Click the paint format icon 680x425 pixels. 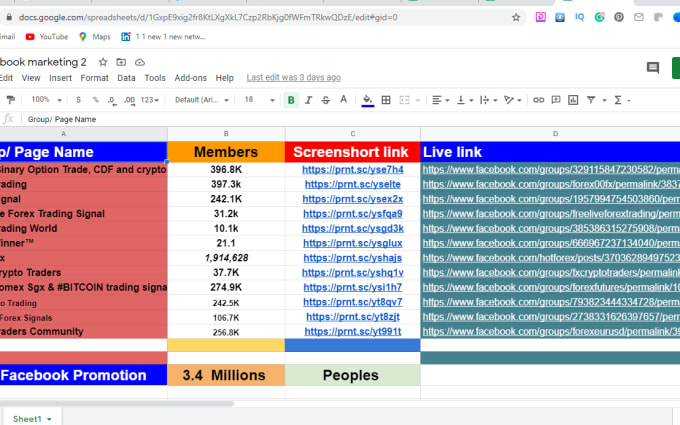coord(10,100)
